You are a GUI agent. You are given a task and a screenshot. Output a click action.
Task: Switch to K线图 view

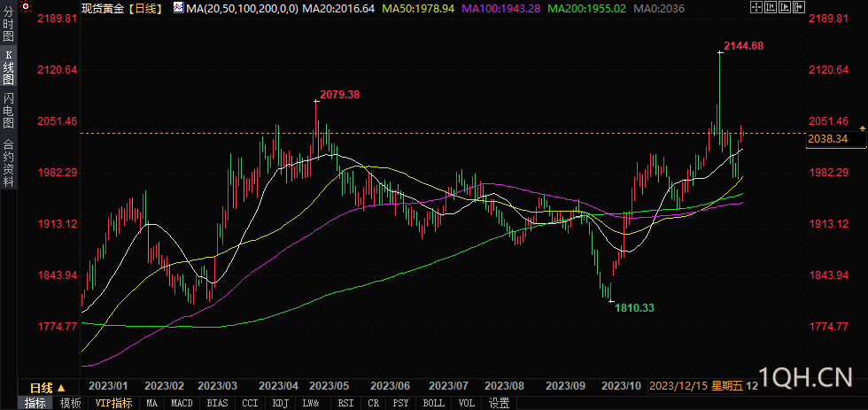coord(9,66)
